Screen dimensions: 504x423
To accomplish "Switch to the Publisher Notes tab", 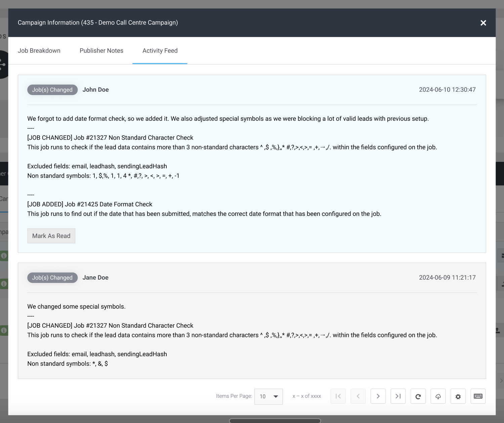I will point(101,51).
